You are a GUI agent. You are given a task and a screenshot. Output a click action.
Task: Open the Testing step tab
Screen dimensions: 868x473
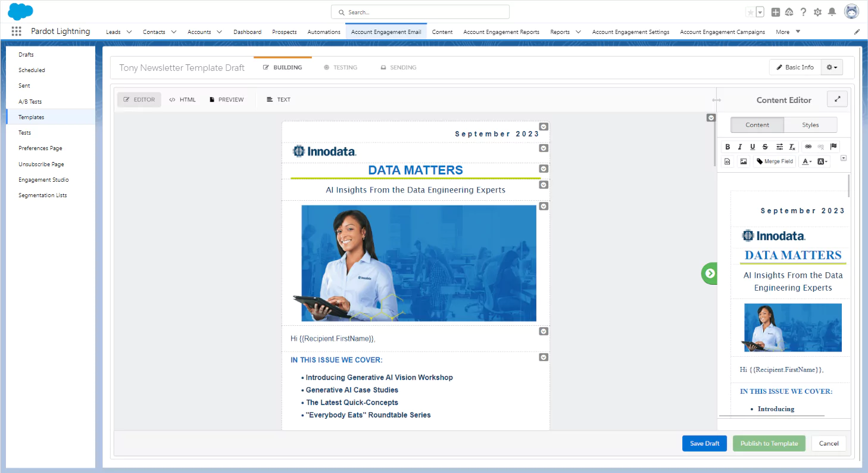click(x=341, y=67)
